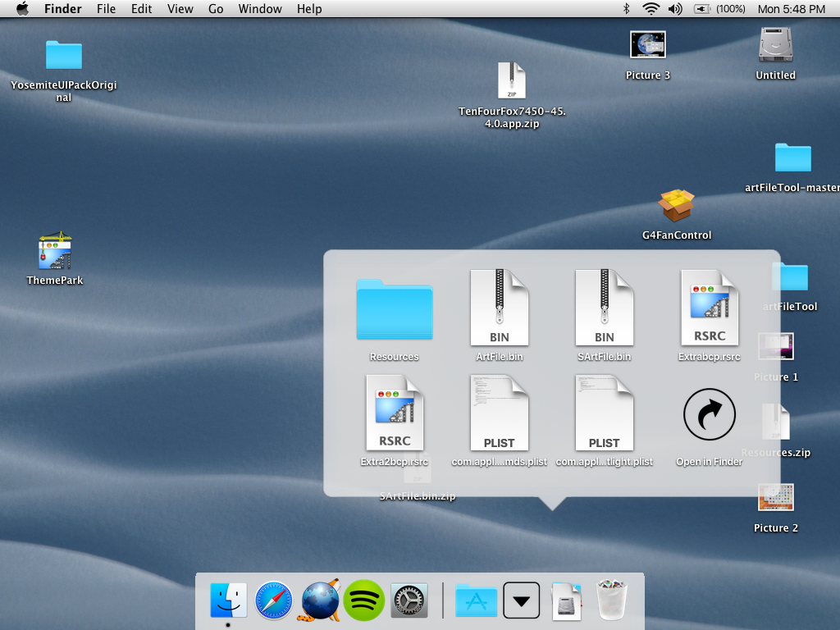Open the Go menu
The height and width of the screenshot is (630, 840).
click(216, 9)
